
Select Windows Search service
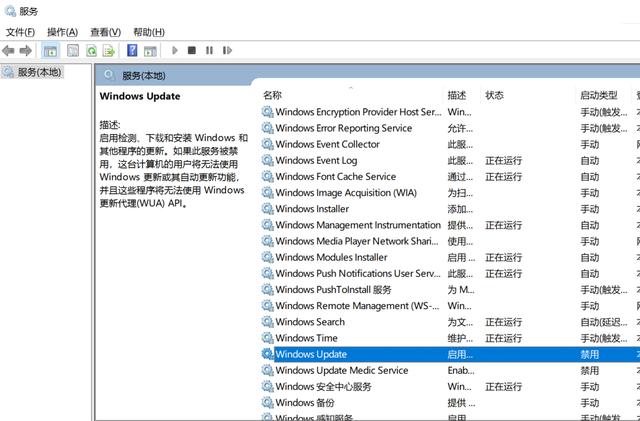pos(451,322)
